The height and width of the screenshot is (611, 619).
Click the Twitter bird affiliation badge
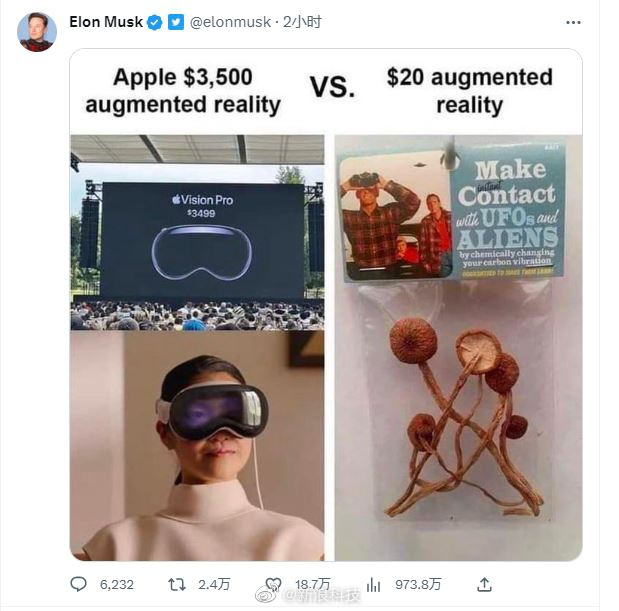(176, 22)
